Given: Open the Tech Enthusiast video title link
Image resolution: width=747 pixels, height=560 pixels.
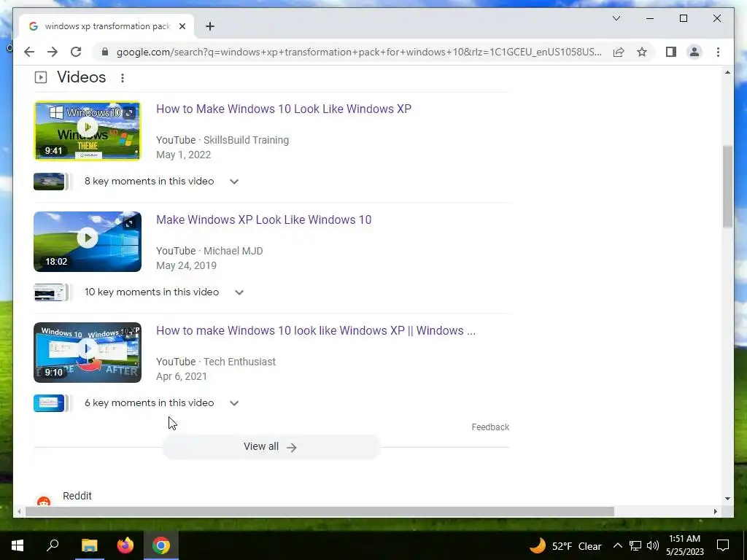Looking at the screenshot, I should pyautogui.click(x=315, y=330).
